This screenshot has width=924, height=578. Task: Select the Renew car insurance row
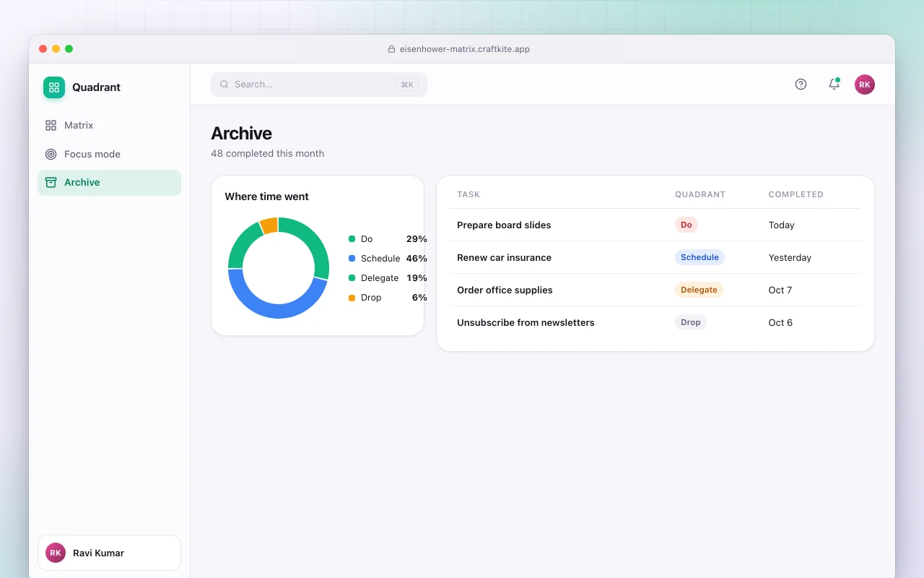click(x=655, y=257)
